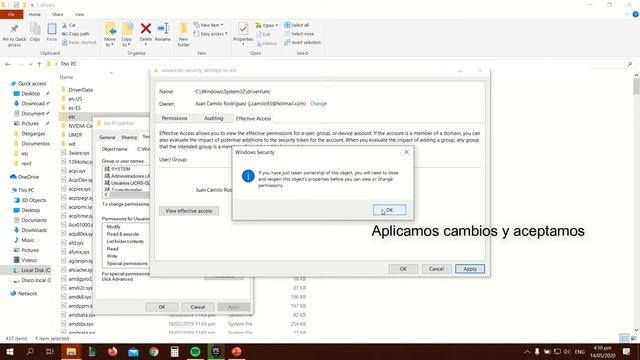Viewport: 640px width, 360px height.
Task: Open the Windows Start menu
Action: (9, 351)
